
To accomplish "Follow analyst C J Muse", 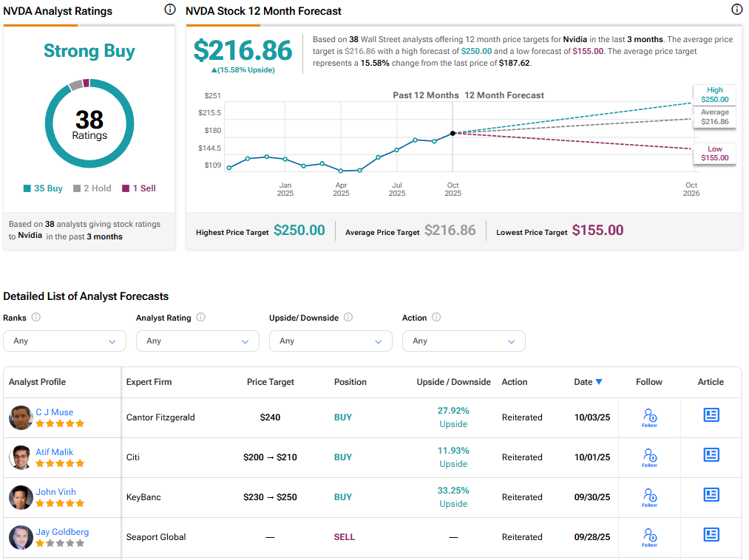I will (649, 417).
